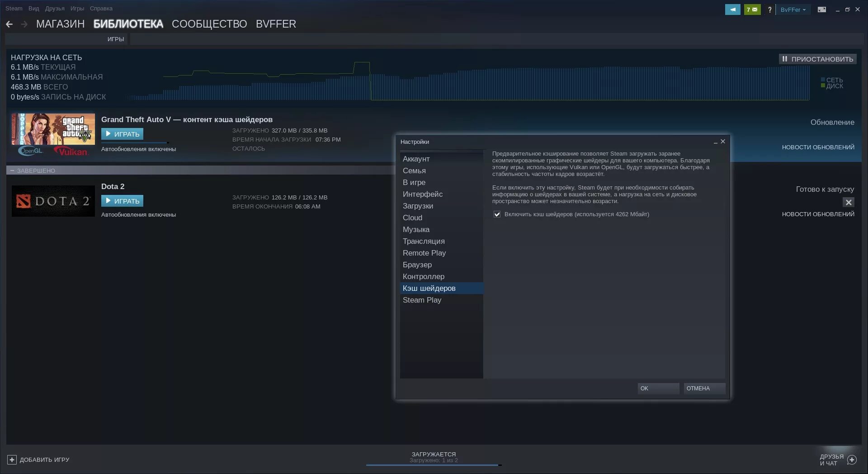Open the Игры menu
868x474 pixels.
pos(77,8)
